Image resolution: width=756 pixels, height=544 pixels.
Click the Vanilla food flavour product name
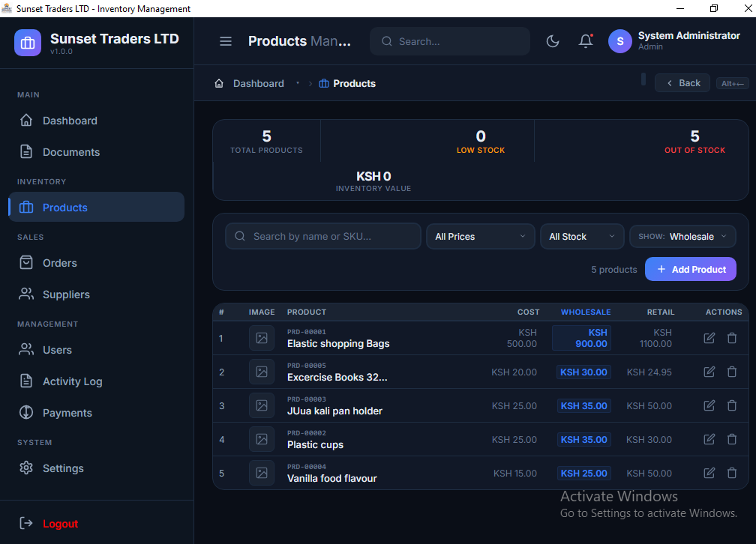coord(332,479)
